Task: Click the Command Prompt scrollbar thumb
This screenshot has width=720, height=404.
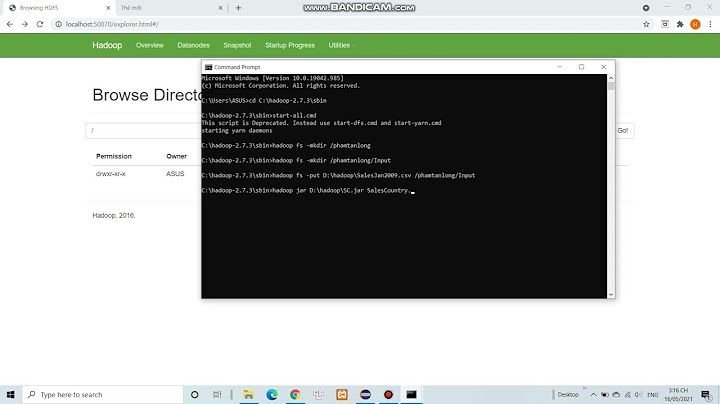Action: click(x=611, y=86)
